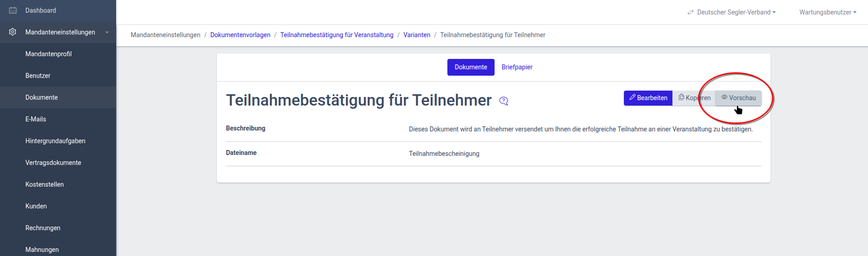Navigate to Varianten breadcrumb link
The width and height of the screenshot is (868, 256).
(417, 35)
